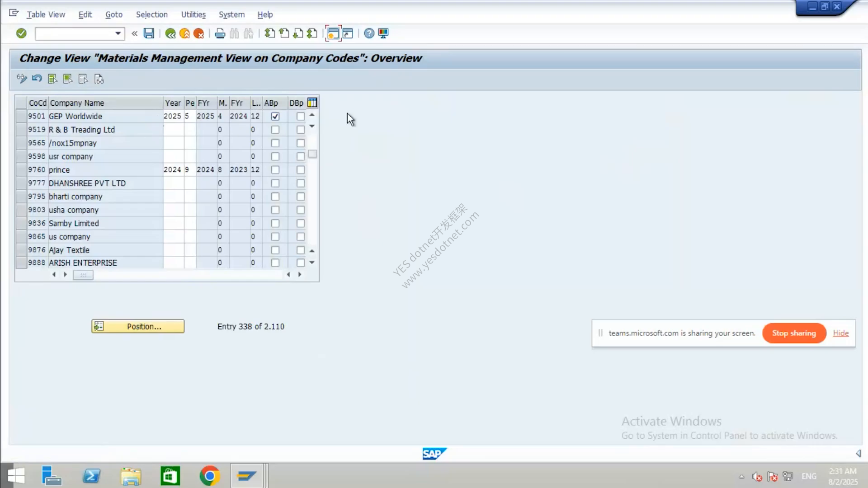Click the Customize Local Layout monitor icon

click(x=383, y=33)
